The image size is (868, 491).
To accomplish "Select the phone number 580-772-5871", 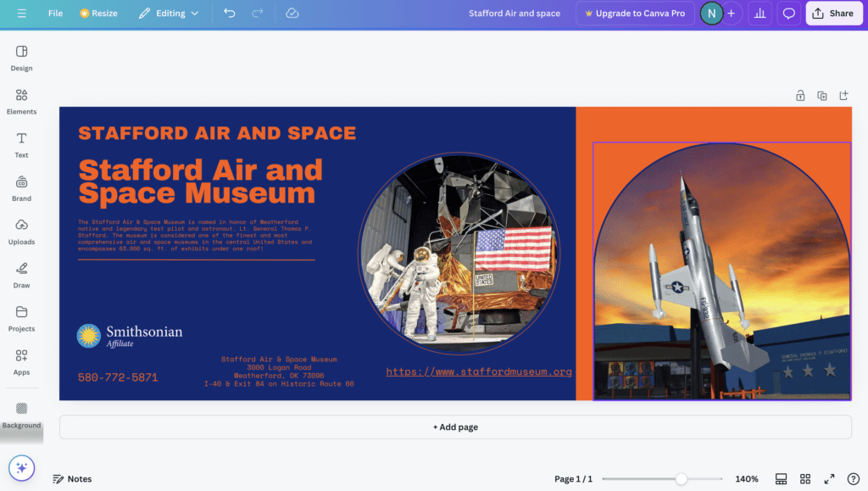I will coord(118,377).
